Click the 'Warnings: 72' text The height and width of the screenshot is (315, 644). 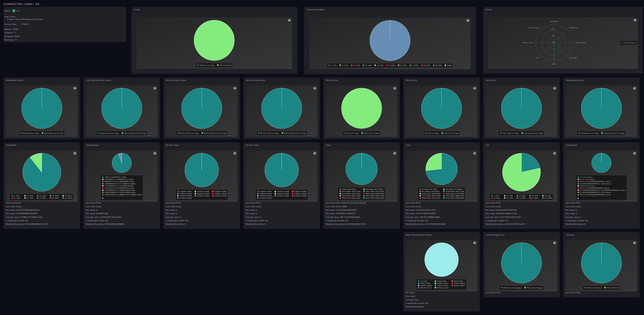coord(10,40)
